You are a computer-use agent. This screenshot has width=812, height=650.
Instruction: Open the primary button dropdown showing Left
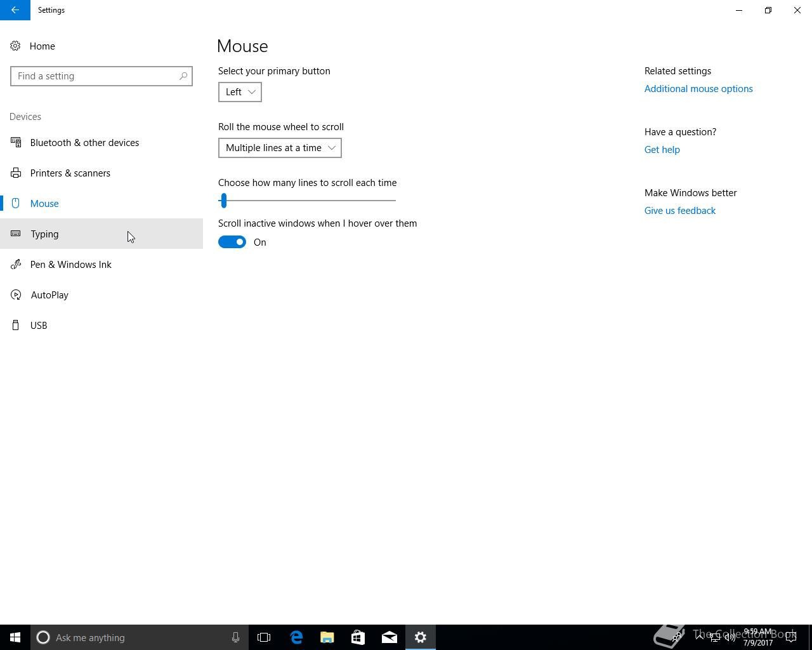click(x=240, y=92)
